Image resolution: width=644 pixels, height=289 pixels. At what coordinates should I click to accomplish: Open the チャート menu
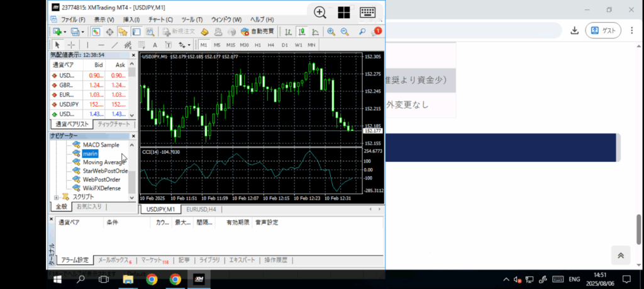[x=160, y=20]
